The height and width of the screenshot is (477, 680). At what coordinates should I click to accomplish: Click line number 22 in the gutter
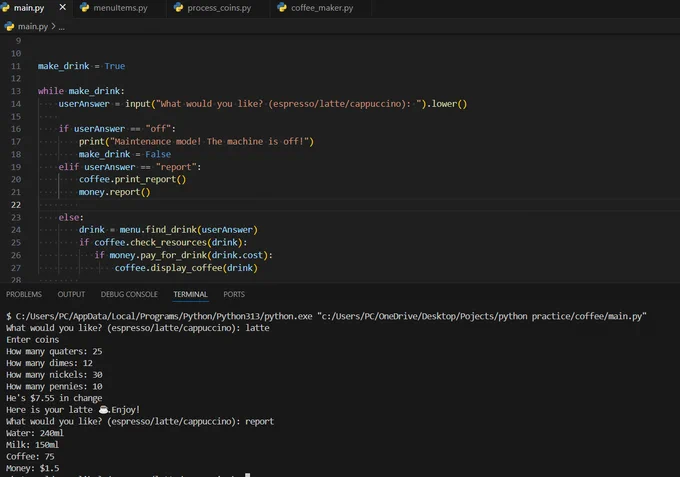[x=16, y=205]
